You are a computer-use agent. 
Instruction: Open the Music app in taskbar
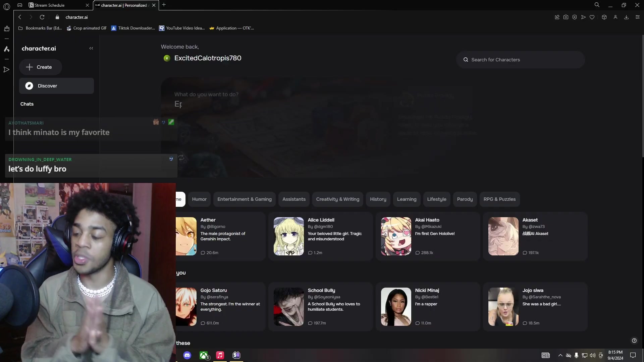tap(220, 355)
